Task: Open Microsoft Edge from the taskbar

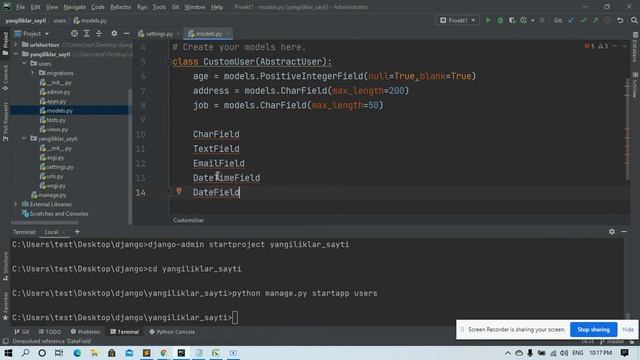Action: click(x=77, y=353)
